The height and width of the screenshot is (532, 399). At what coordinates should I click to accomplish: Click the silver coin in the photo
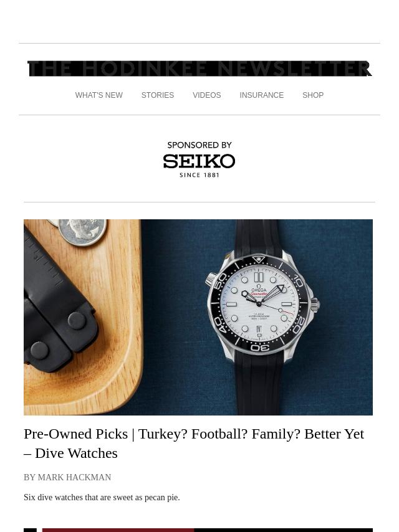(x=82, y=231)
